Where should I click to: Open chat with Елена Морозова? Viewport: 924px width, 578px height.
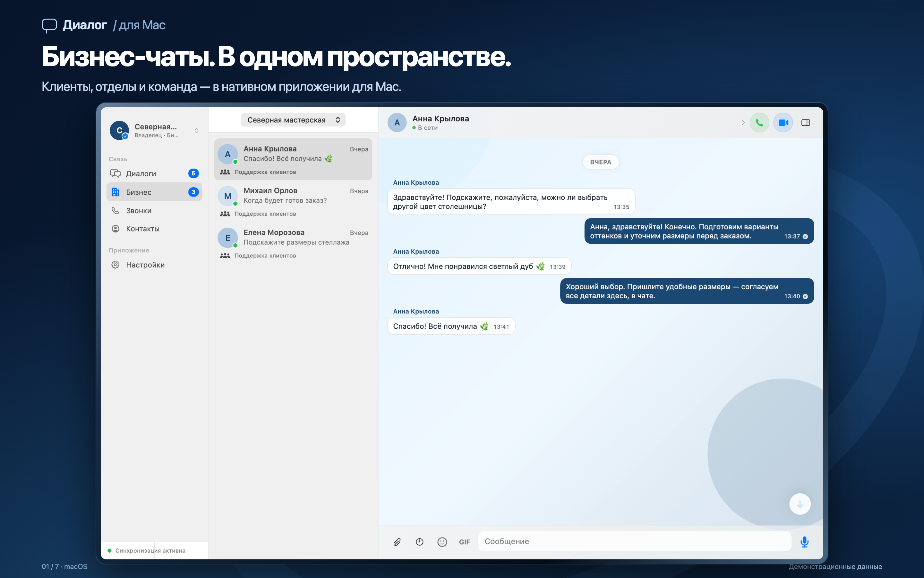pos(293,243)
